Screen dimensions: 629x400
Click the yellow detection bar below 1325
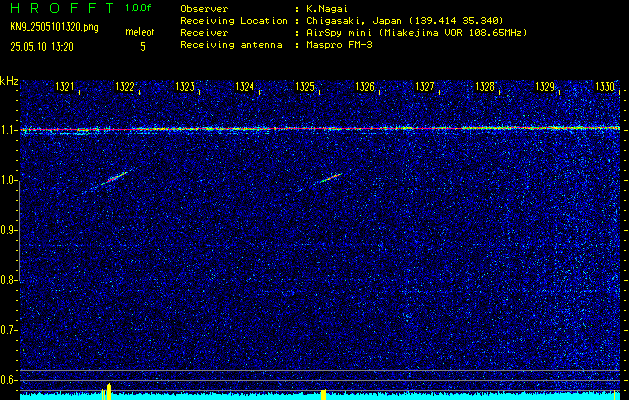coord(323,394)
